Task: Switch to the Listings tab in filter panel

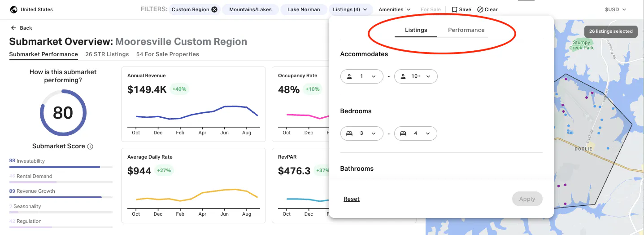Action: [416, 30]
